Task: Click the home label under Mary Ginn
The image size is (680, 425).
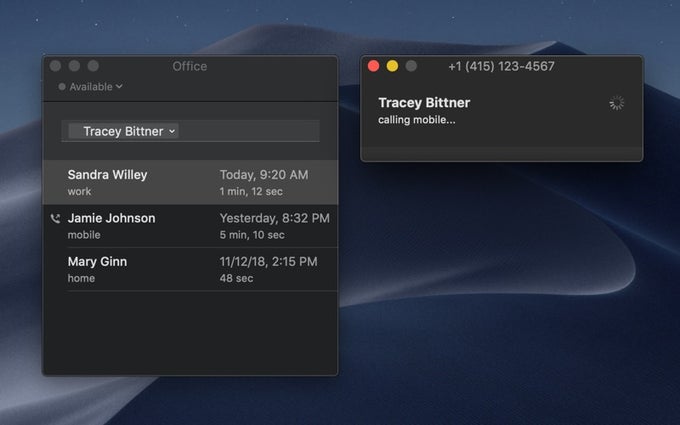Action: tap(81, 278)
